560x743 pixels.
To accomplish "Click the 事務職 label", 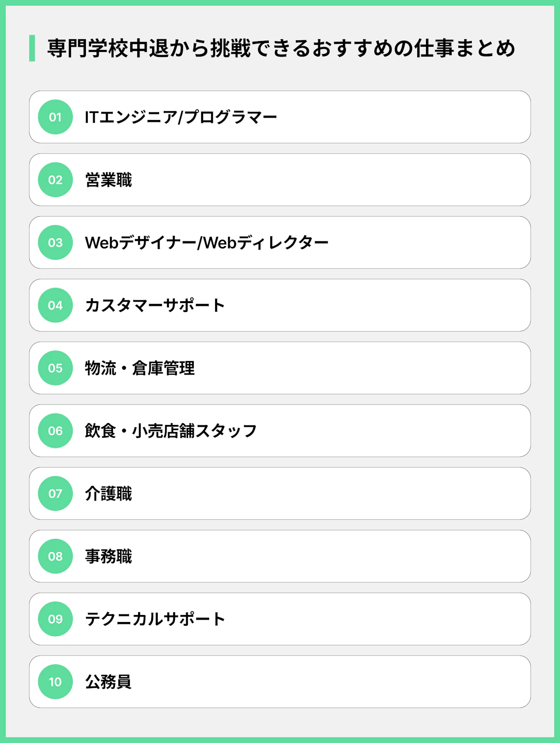I will (108, 556).
